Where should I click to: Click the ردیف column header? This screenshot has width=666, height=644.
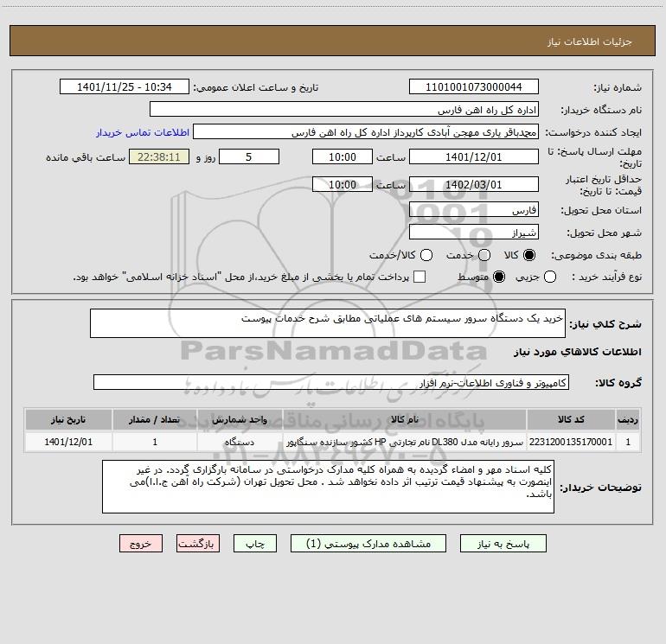coord(628,420)
